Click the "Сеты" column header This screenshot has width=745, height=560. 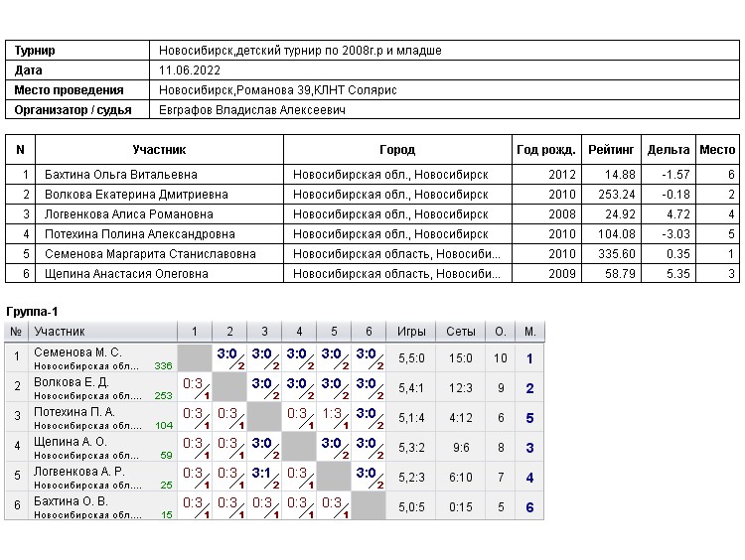(x=461, y=332)
